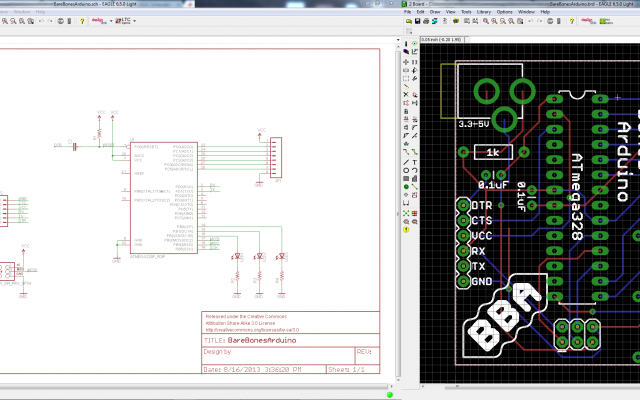This screenshot has height=400, width=640.
Task: Expand designlink dropdown arrow in Schematic toolbar
Action: tap(111, 21)
